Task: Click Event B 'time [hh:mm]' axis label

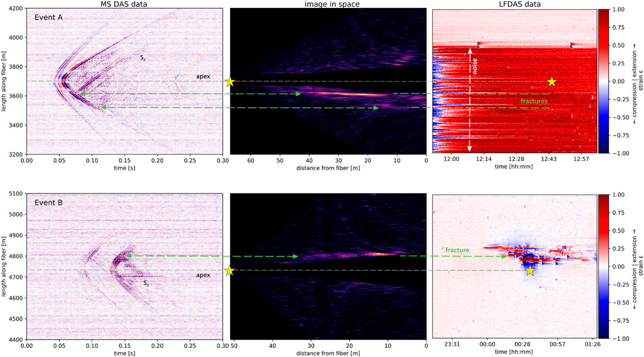Action: (x=514, y=352)
